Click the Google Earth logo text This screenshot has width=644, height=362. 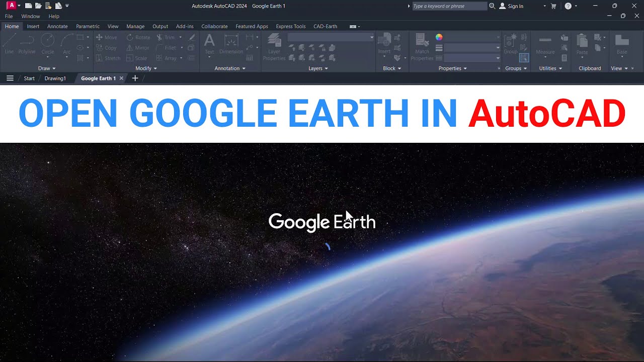pyautogui.click(x=322, y=222)
